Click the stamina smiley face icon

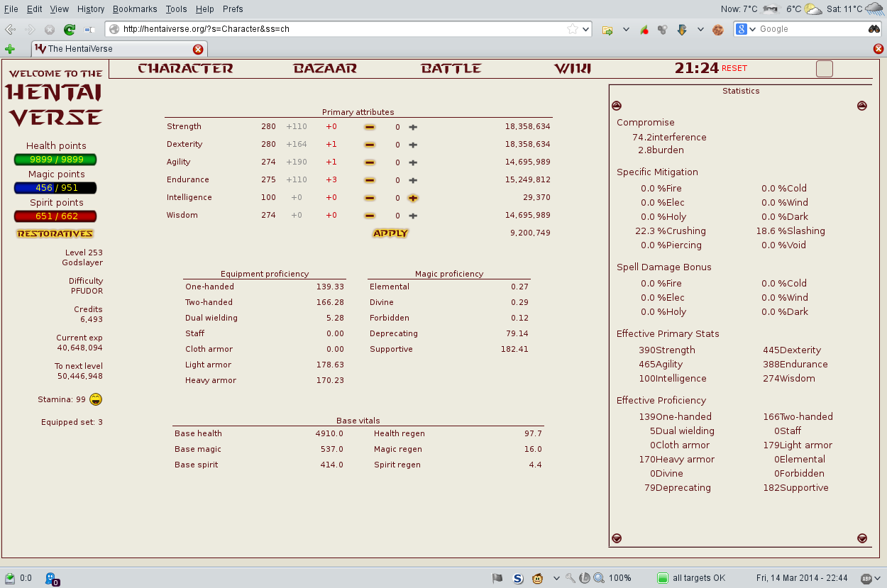[x=96, y=399]
